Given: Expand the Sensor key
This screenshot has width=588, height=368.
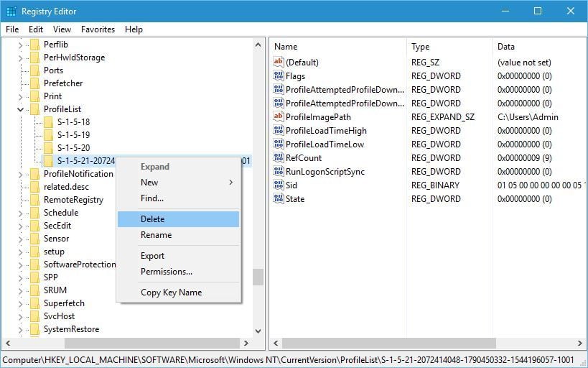Looking at the screenshot, I should coord(20,239).
